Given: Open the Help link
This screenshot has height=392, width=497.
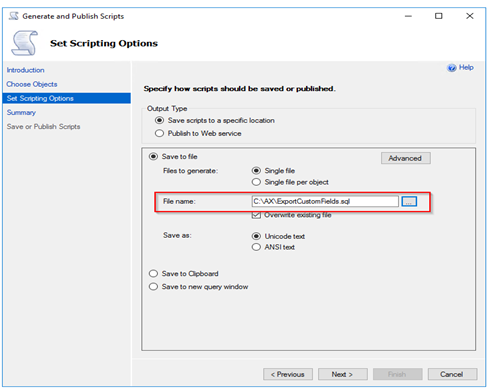Looking at the screenshot, I should tap(466, 67).
